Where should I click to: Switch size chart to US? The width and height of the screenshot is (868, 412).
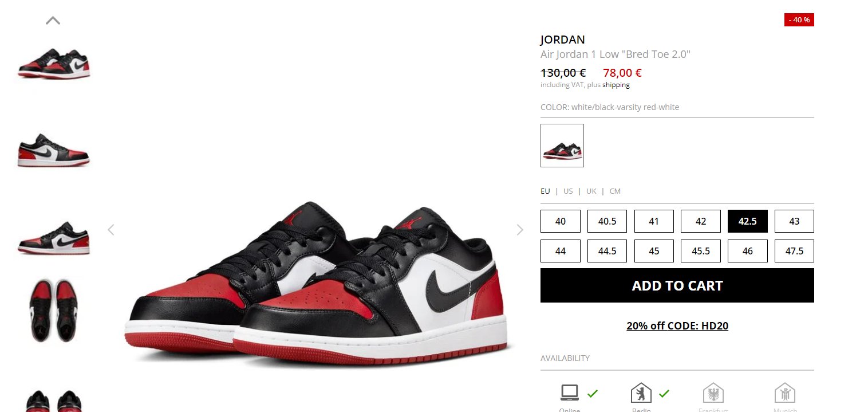tap(568, 191)
